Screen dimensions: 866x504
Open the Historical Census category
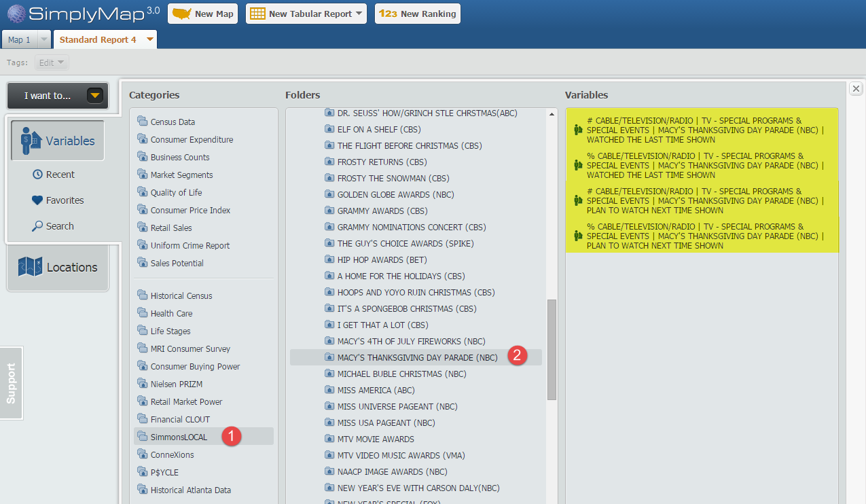181,295
